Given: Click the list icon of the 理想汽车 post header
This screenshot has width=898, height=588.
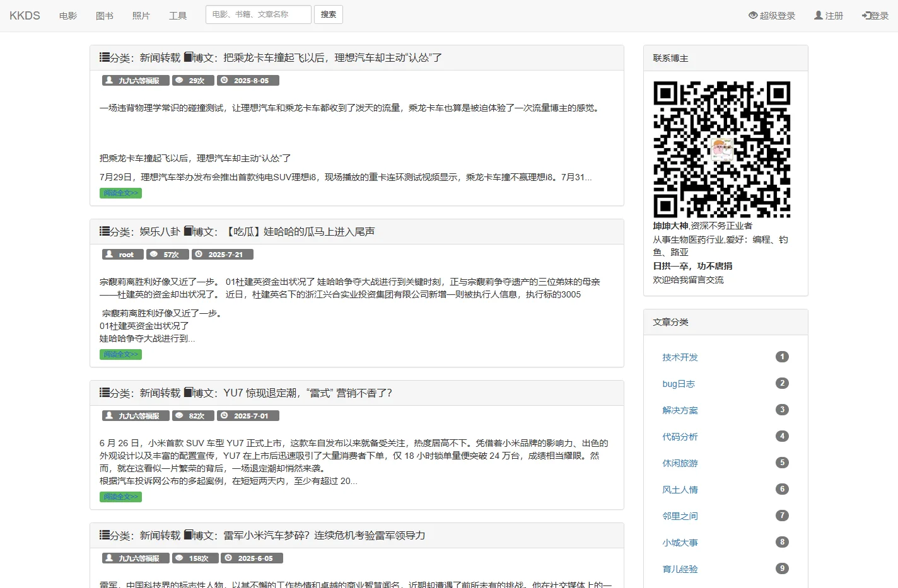Looking at the screenshot, I should 105,57.
